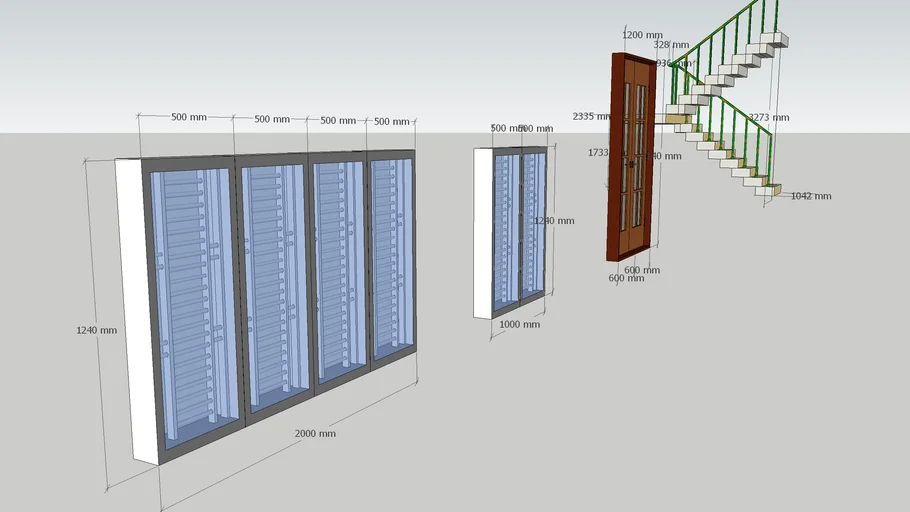Click the leftmost glass panel of large window

194,300
